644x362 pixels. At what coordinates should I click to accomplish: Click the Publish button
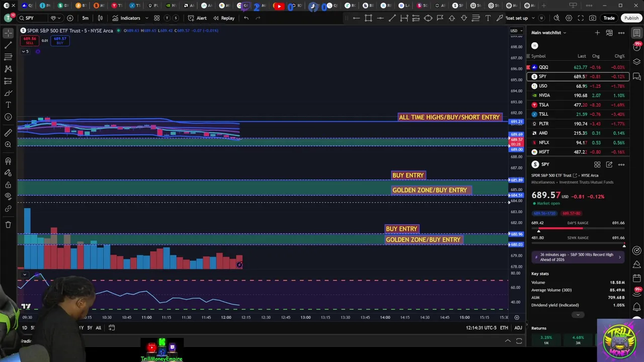pyautogui.click(x=631, y=18)
